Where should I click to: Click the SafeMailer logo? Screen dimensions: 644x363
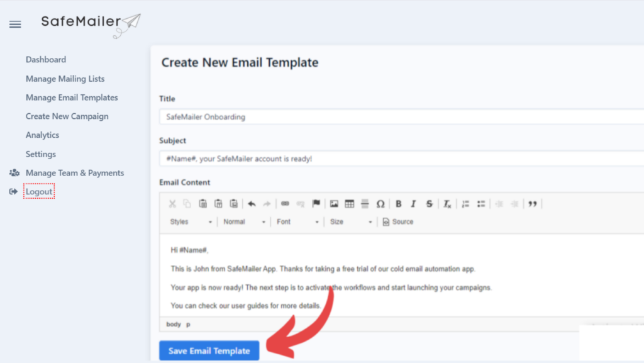click(x=91, y=25)
